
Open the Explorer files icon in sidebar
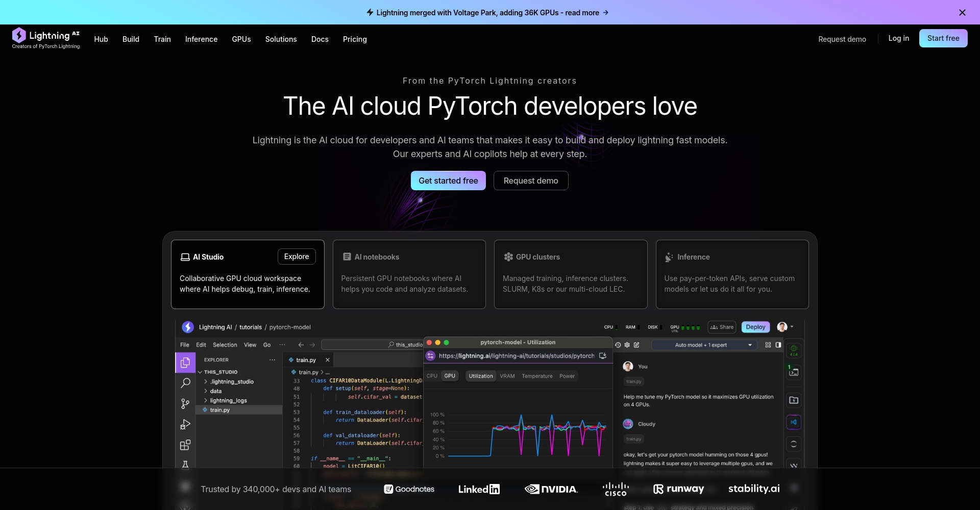185,363
